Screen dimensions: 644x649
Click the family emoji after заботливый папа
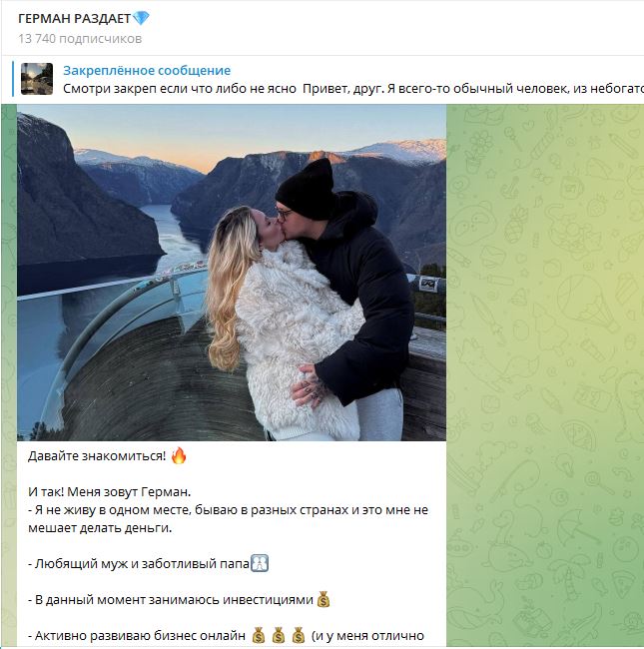[x=260, y=563]
